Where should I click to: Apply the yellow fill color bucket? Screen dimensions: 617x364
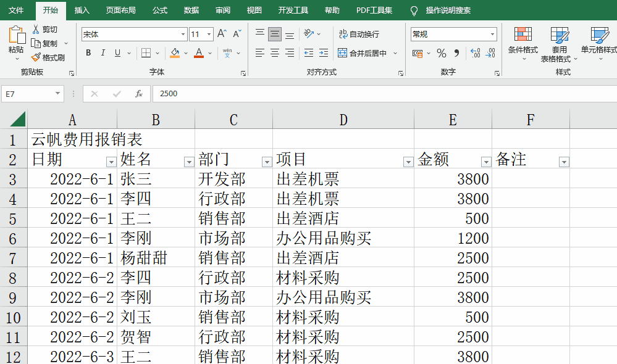(175, 53)
